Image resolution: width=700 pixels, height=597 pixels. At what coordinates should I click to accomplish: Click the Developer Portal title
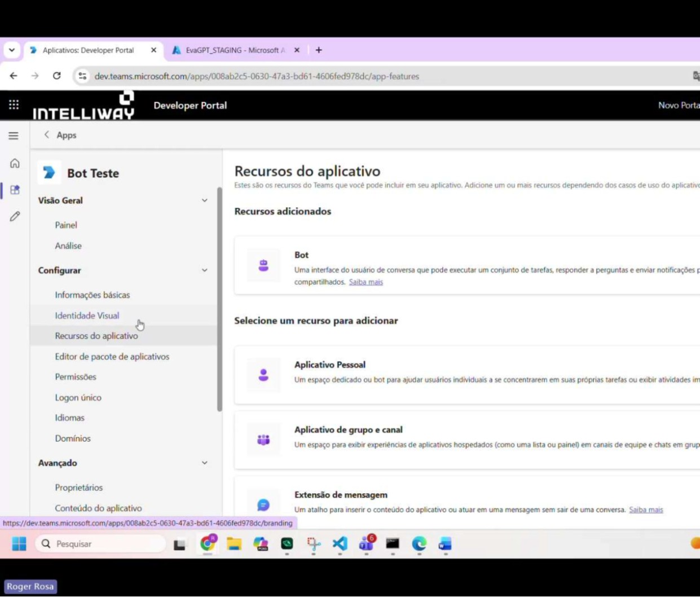coord(190,106)
